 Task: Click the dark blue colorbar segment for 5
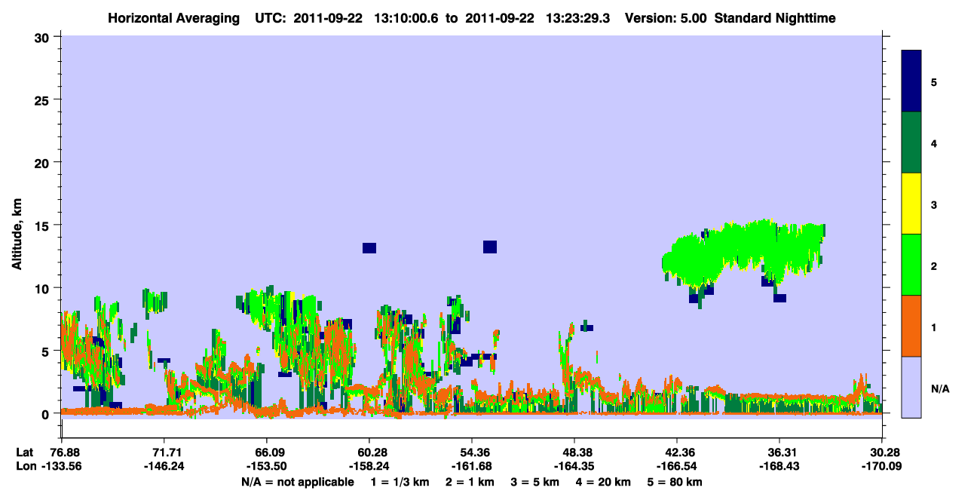tap(911, 81)
